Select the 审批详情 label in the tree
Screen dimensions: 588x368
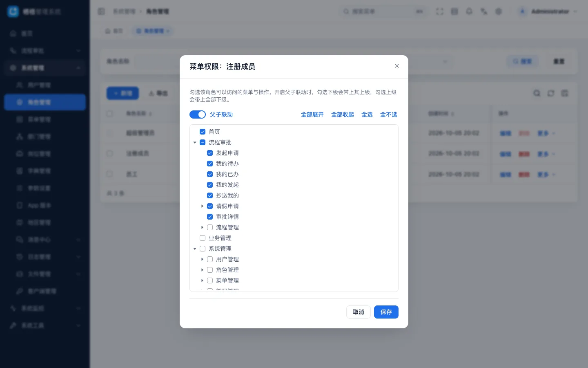coord(227,217)
